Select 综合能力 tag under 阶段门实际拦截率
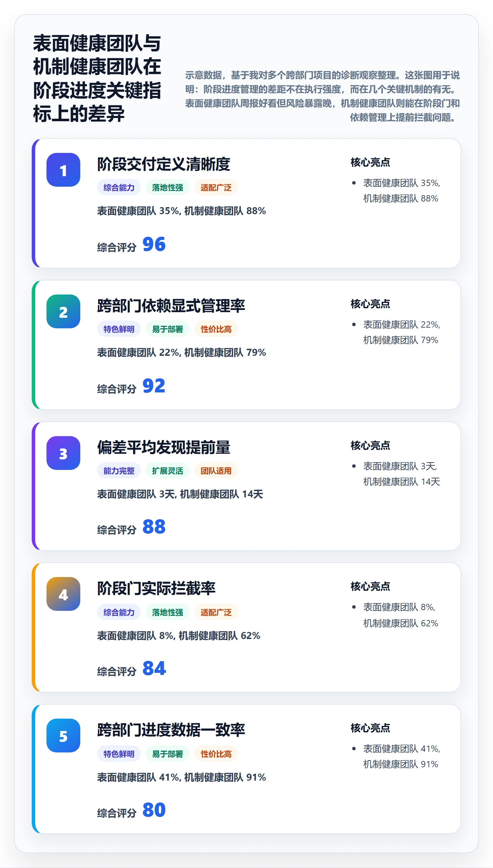 (119, 612)
